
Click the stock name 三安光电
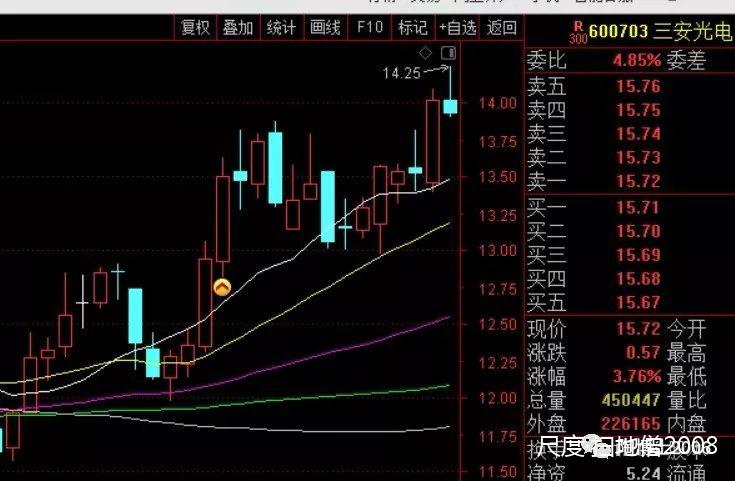pyautogui.click(x=692, y=31)
